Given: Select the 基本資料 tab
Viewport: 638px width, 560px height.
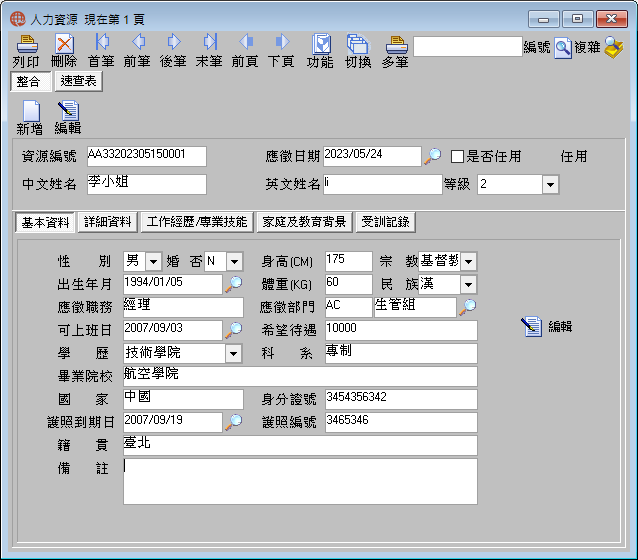Looking at the screenshot, I should pyautogui.click(x=45, y=222).
